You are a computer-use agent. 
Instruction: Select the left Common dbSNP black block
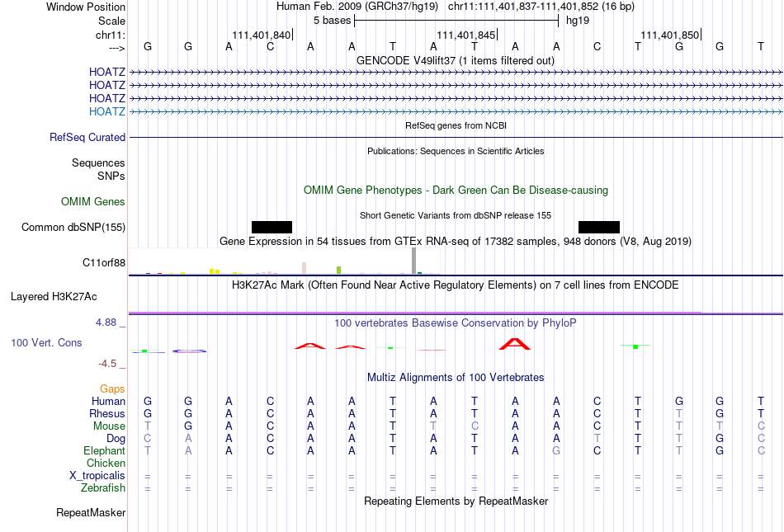click(272, 228)
